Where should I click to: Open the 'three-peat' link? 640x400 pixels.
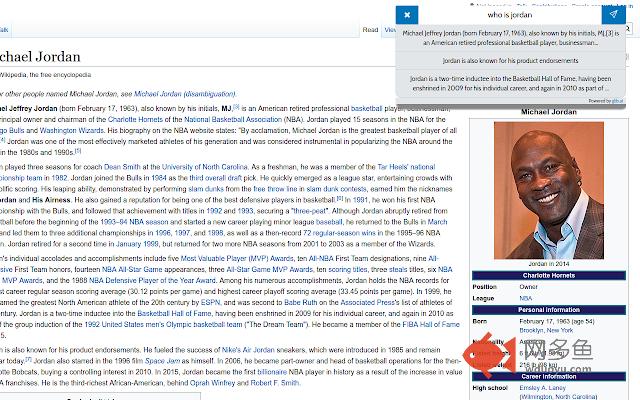(311, 211)
